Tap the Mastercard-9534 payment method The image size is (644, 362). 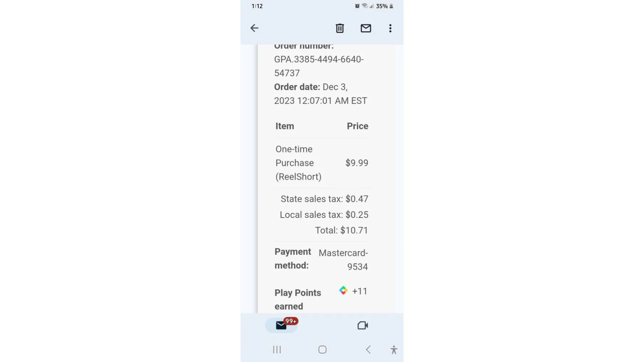[343, 260]
